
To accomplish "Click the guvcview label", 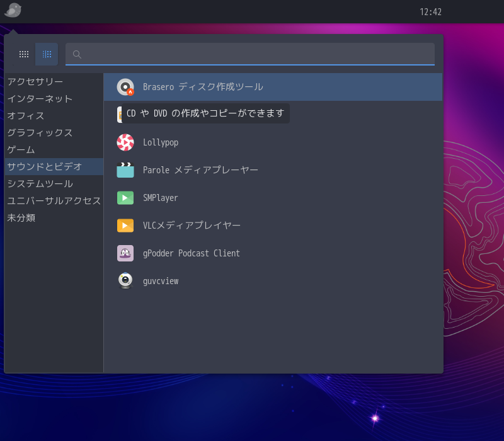I will click(161, 281).
